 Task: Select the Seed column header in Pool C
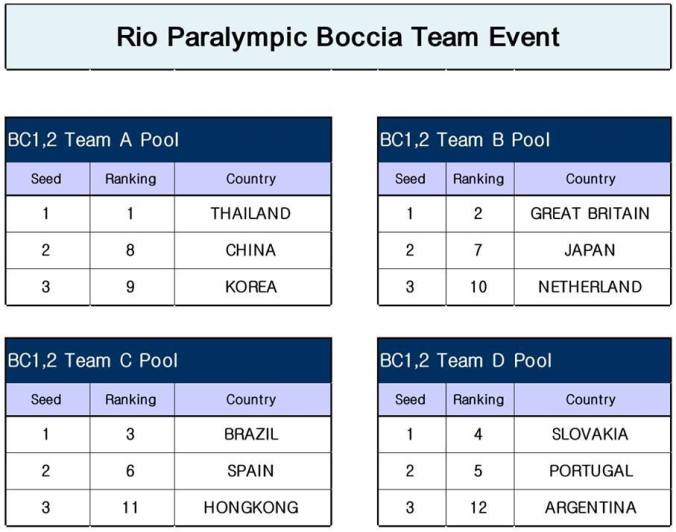tap(46, 400)
